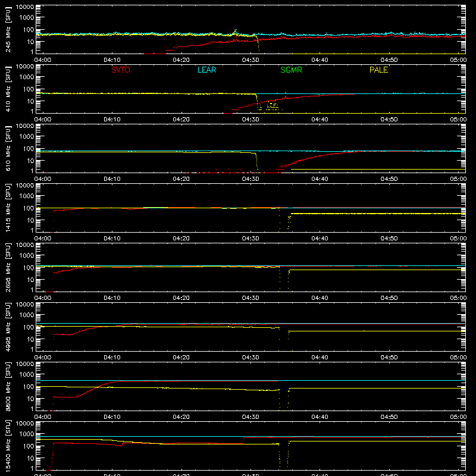The width and height of the screenshot is (476, 476).
Task: Click the cyan LEAR legend label
Action: [x=206, y=70]
